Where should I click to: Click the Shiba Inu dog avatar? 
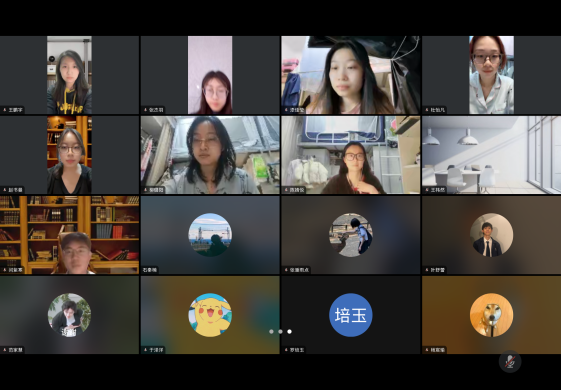point(491,315)
